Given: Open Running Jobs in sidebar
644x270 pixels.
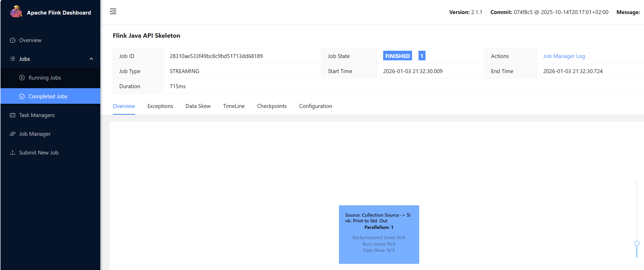Looking at the screenshot, I should (x=50, y=78).
